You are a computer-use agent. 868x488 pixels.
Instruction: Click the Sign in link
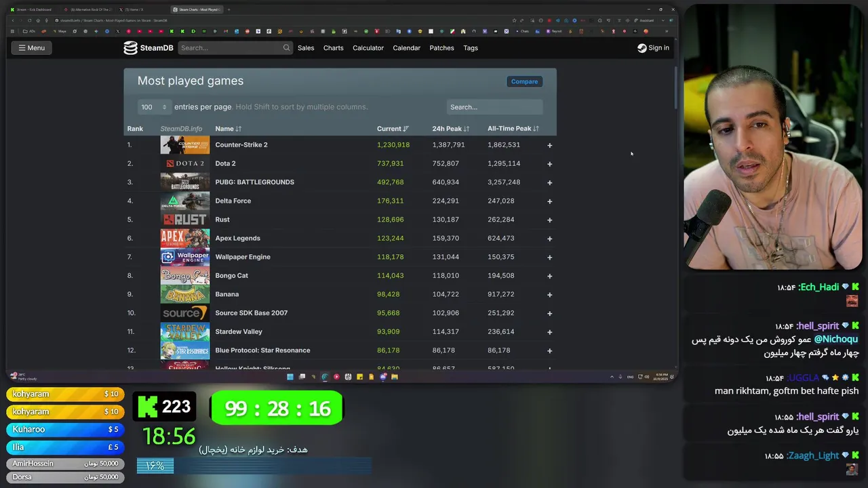tap(658, 47)
